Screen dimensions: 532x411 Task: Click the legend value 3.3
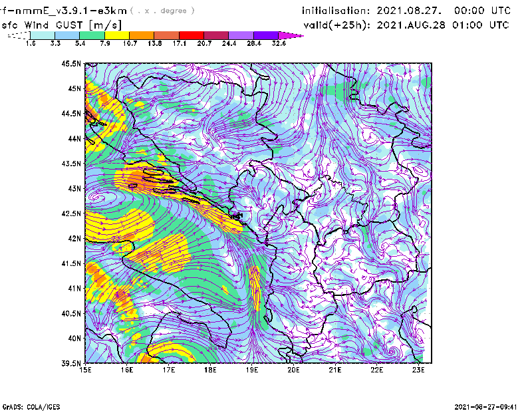[56, 43]
